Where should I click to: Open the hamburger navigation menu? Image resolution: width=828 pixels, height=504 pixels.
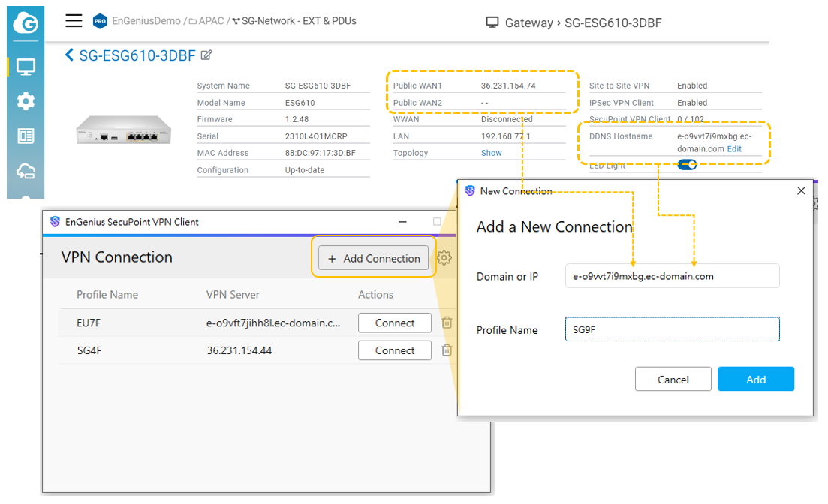[x=74, y=20]
